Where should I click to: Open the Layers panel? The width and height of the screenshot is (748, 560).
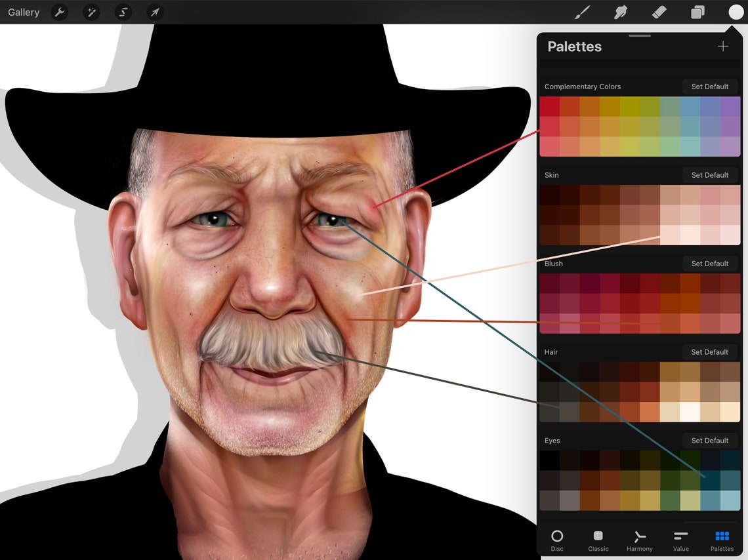[x=697, y=12]
